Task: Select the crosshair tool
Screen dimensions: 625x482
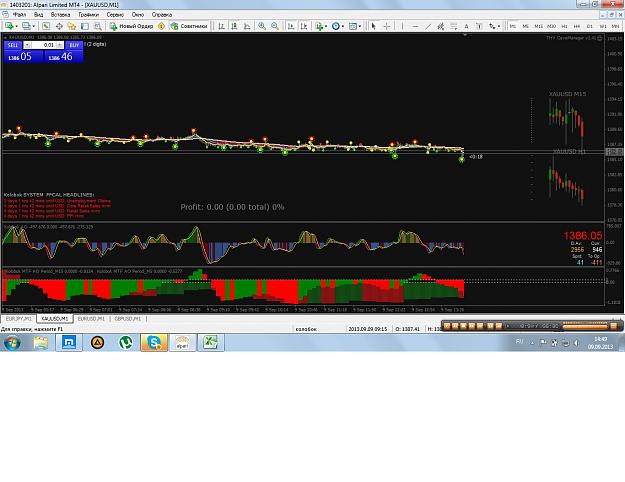Action: [387, 26]
